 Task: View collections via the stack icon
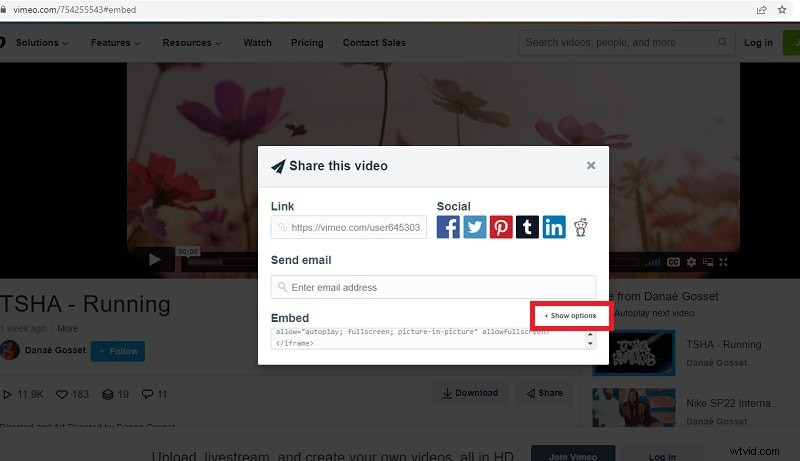pos(108,394)
